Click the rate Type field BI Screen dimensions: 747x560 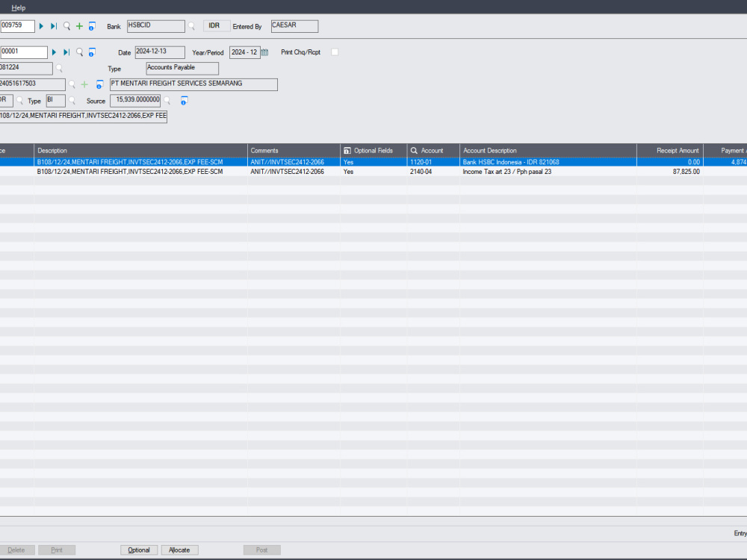pyautogui.click(x=56, y=101)
